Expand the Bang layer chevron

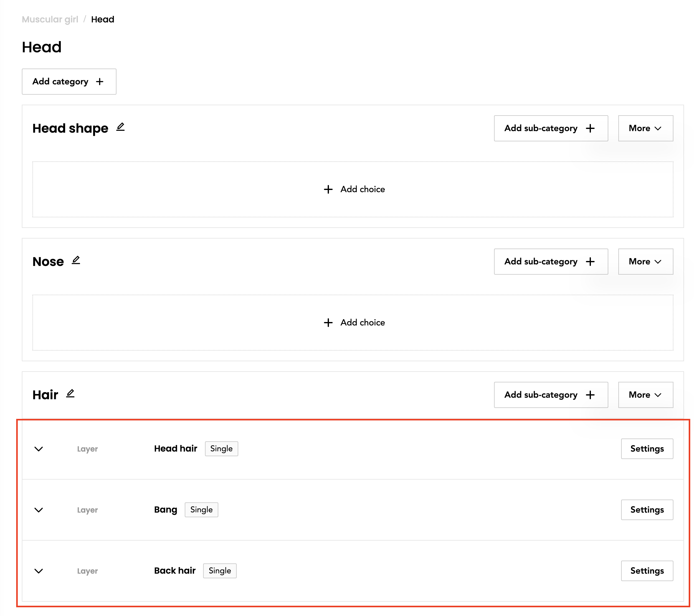[x=39, y=510]
